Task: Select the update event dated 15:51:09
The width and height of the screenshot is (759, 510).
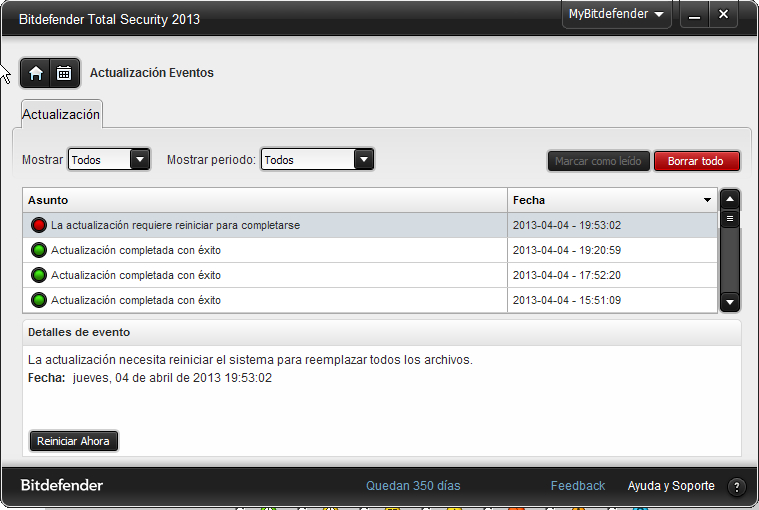Action: (x=370, y=300)
